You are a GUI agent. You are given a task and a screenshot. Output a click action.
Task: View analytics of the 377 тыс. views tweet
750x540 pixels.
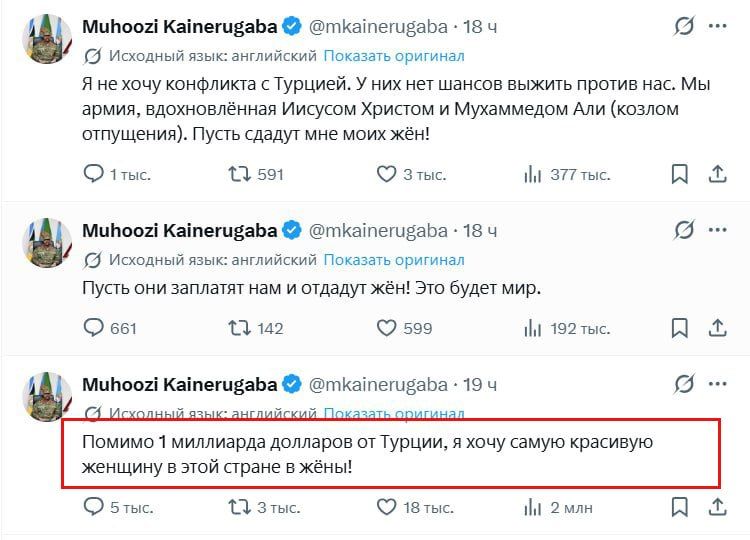click(x=533, y=174)
